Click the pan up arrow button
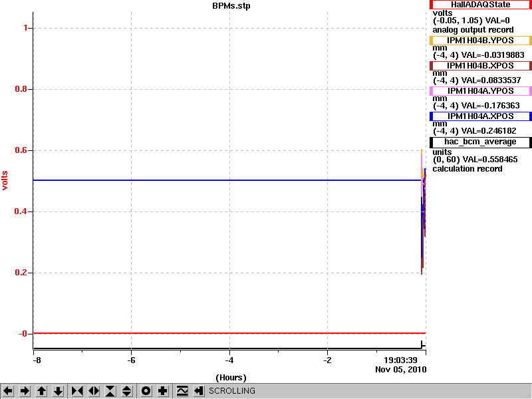This screenshot has height=399, width=532. [42, 391]
